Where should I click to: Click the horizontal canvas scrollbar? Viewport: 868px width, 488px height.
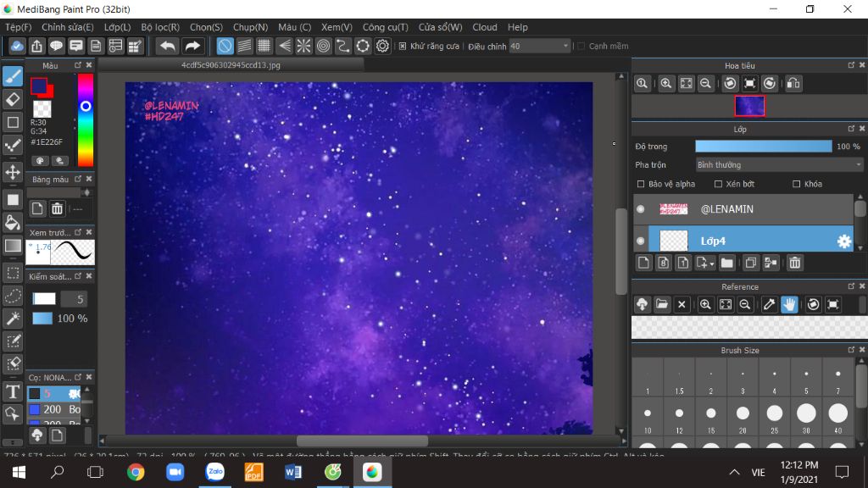click(362, 441)
